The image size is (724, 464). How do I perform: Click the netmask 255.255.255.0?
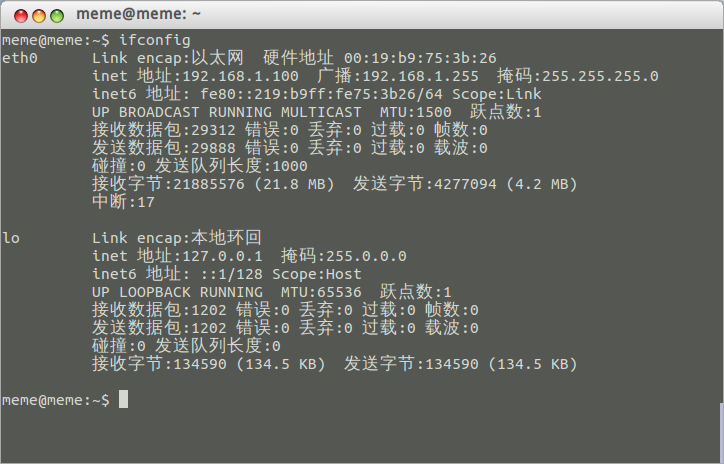(600, 76)
